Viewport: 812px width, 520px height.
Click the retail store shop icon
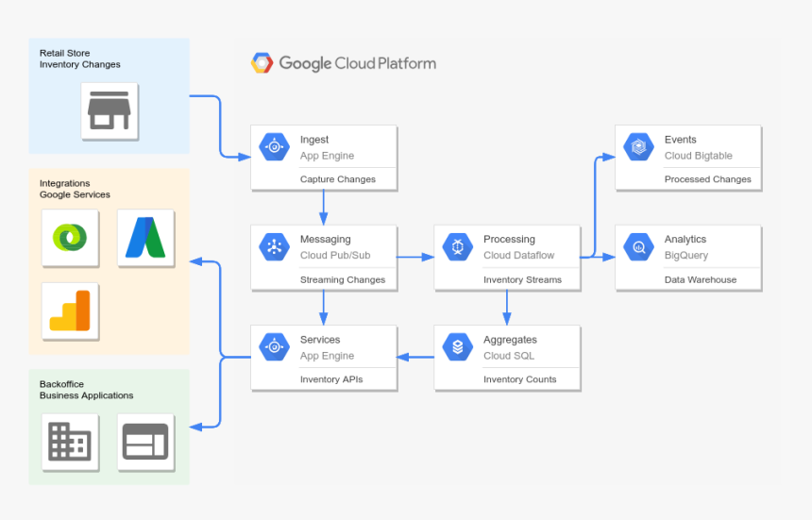pos(110,110)
